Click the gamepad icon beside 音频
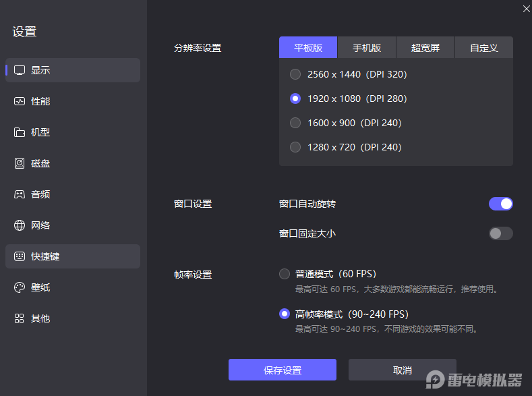 [20, 194]
